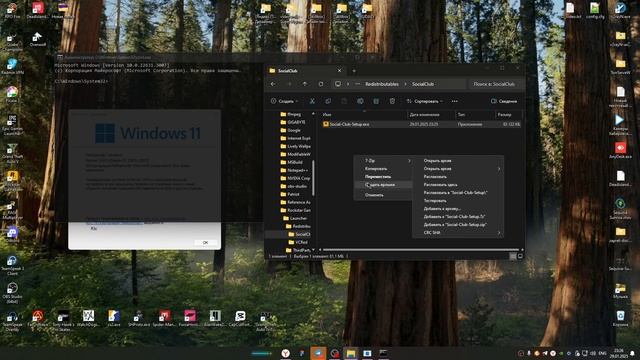Go back in the SocialClub Explorer window
The height and width of the screenshot is (360, 640).
[x=273, y=84]
